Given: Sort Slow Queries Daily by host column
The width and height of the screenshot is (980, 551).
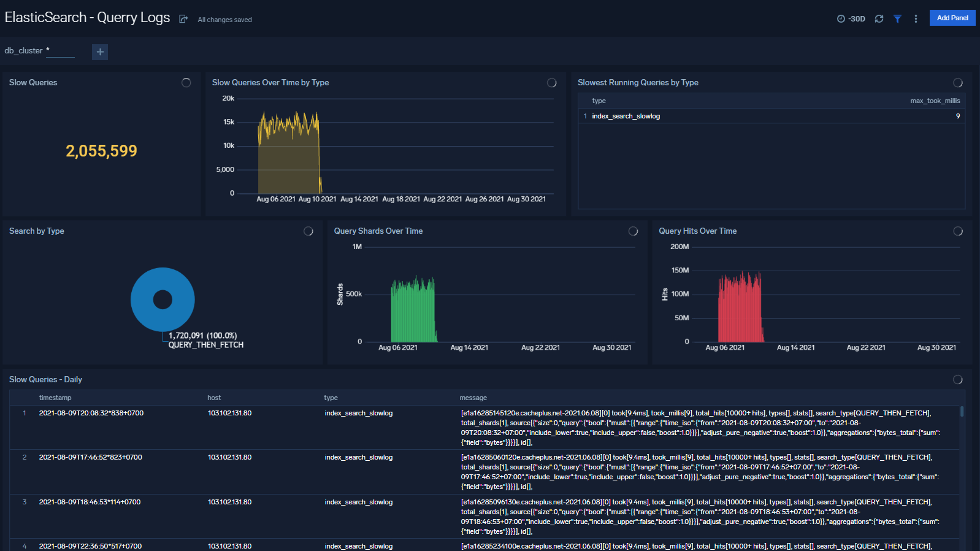Looking at the screenshot, I should pos(214,398).
